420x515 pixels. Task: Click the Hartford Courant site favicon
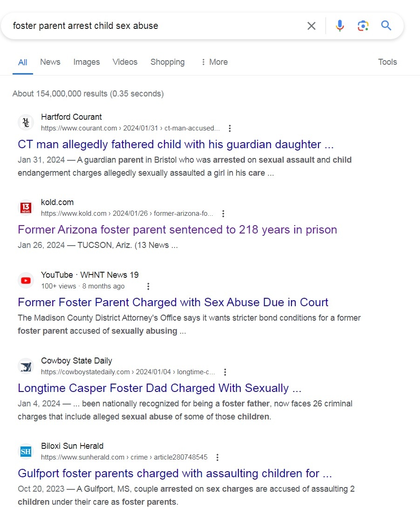[x=26, y=123]
